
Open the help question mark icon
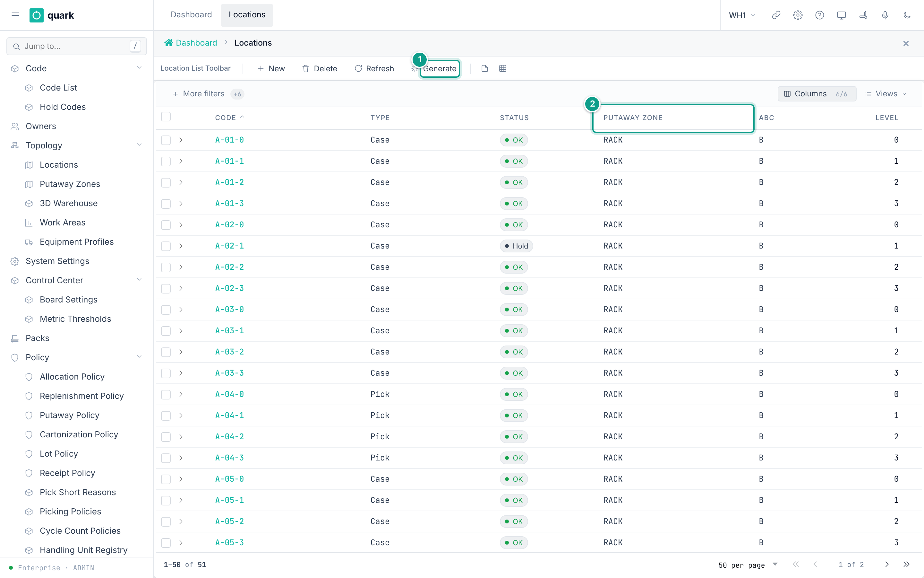[x=819, y=15]
